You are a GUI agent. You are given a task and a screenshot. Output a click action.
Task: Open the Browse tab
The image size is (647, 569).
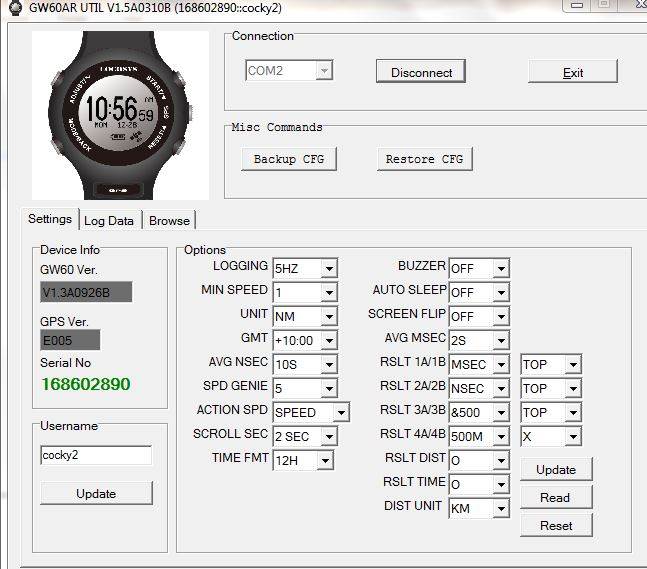[x=169, y=221]
